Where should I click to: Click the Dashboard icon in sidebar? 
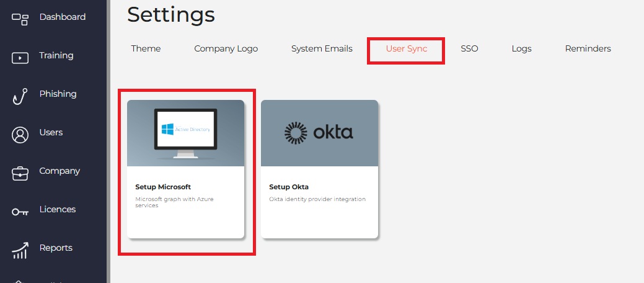[20, 19]
